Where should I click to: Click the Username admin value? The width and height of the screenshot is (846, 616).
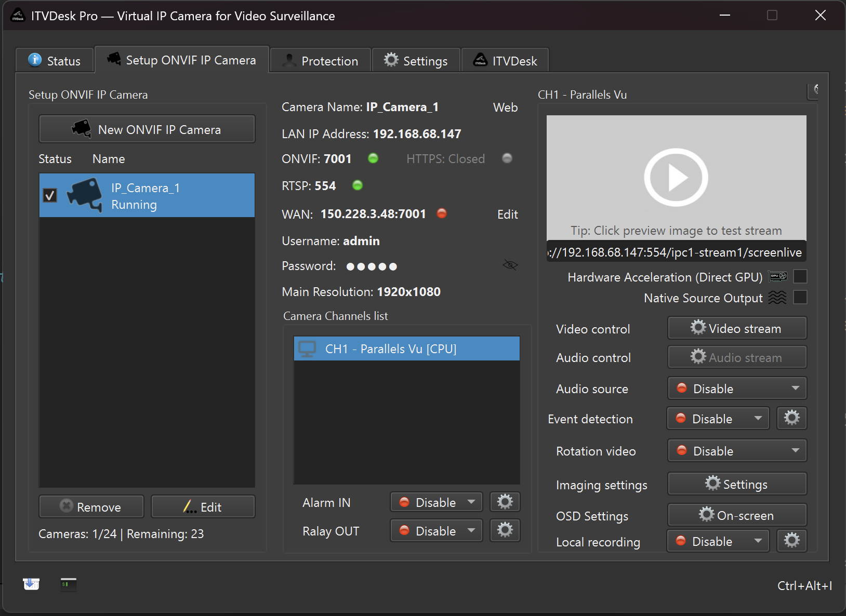[361, 241]
